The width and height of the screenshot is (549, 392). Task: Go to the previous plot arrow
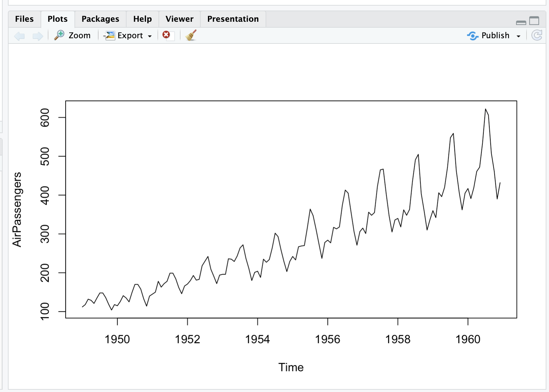tap(20, 36)
